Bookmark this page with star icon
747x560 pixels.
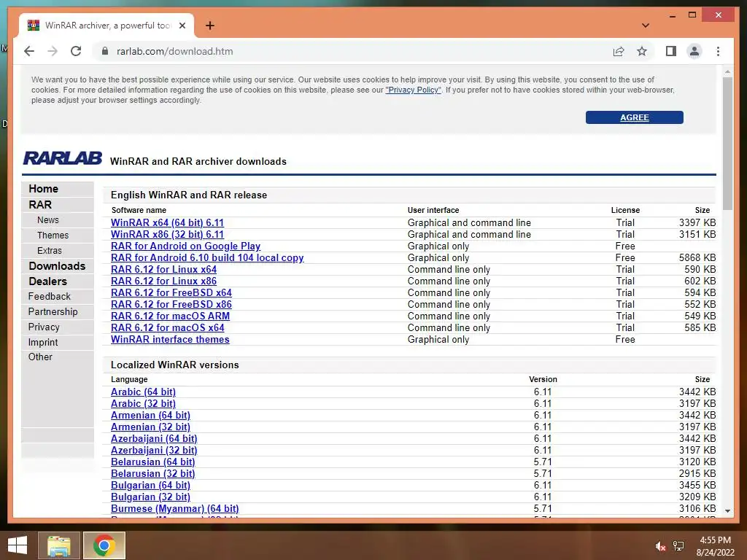(642, 51)
